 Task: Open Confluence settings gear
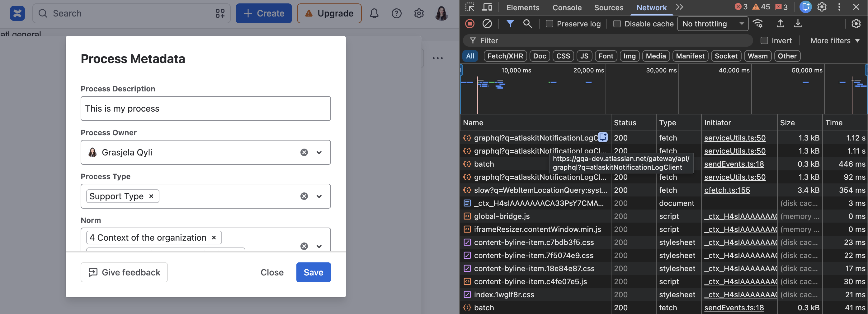point(419,13)
